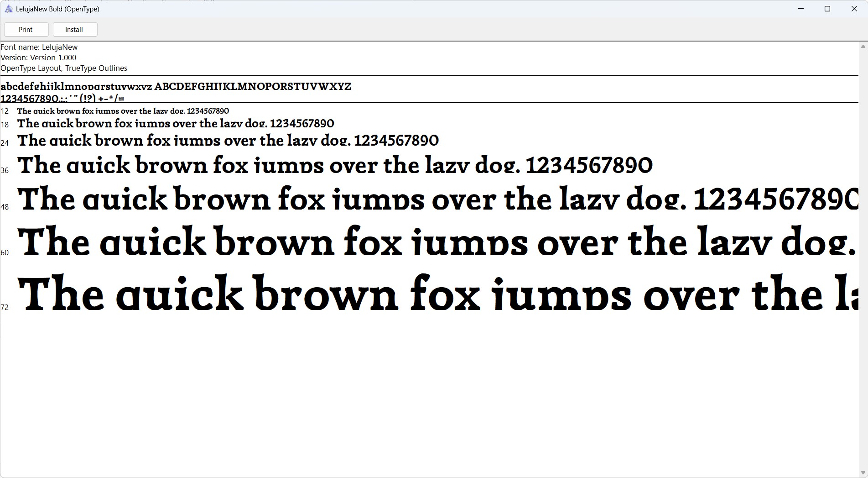Image resolution: width=868 pixels, height=478 pixels.
Task: Click the size 72 label
Action: coord(5,307)
